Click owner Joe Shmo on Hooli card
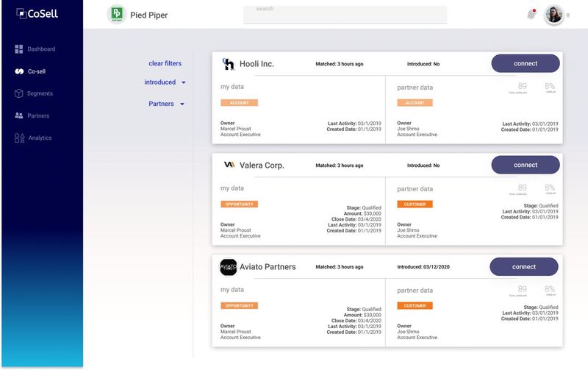Screen dimensions: 588x370 tap(408, 129)
